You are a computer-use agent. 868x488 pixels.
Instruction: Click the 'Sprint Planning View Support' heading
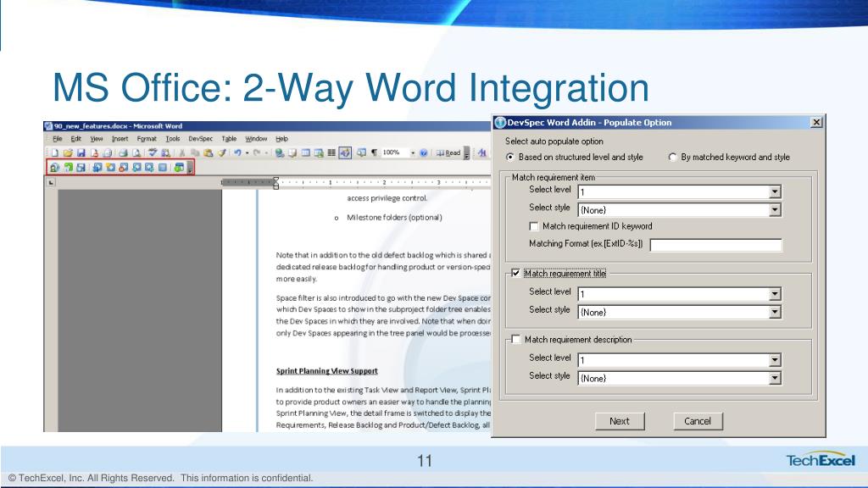pyautogui.click(x=326, y=371)
